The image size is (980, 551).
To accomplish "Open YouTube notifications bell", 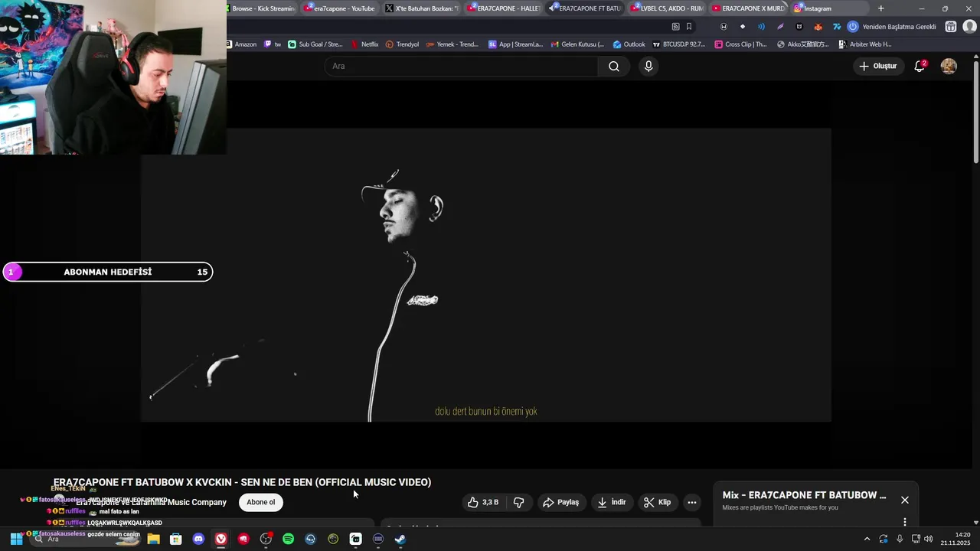I will 920,67.
